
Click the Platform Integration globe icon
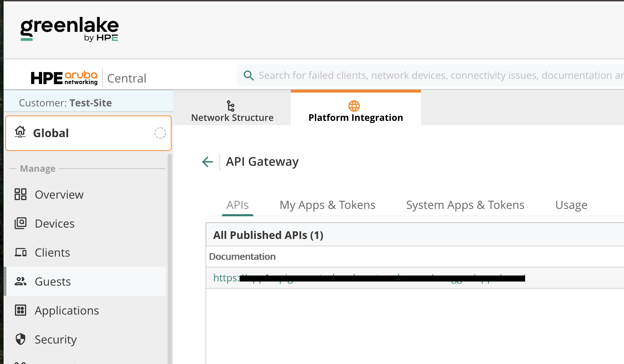tap(354, 106)
